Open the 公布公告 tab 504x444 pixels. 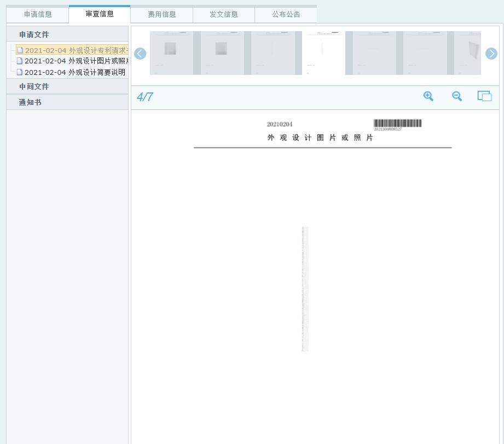pos(286,15)
